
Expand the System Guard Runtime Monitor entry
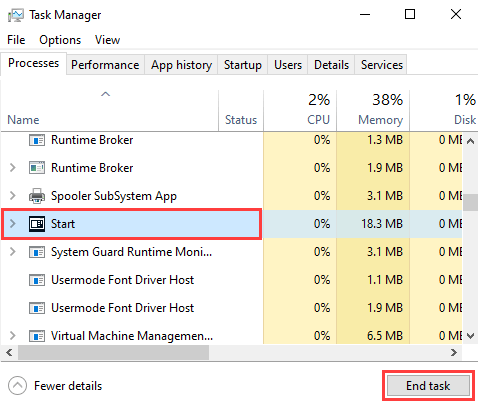coord(13,252)
